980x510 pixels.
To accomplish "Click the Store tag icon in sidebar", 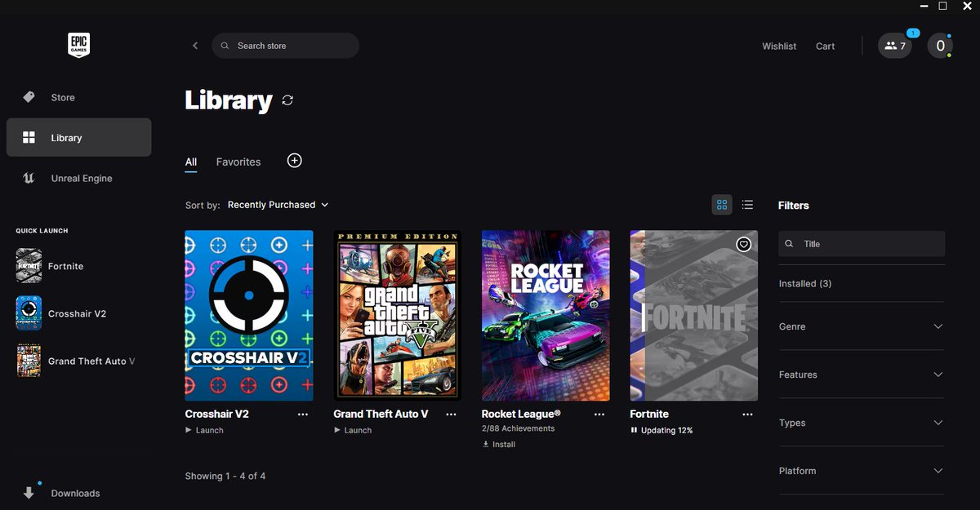I will tap(29, 97).
